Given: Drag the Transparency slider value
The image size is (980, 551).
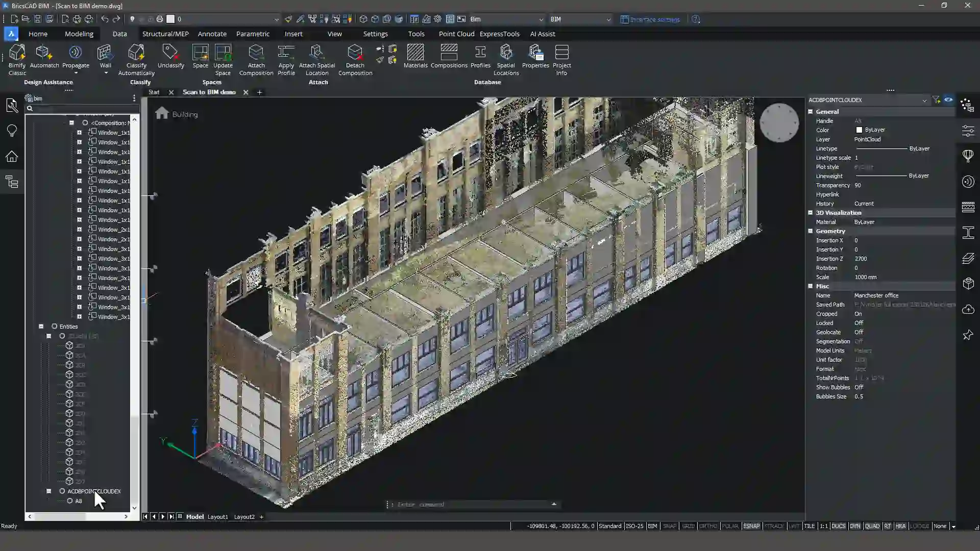Looking at the screenshot, I should pos(858,185).
